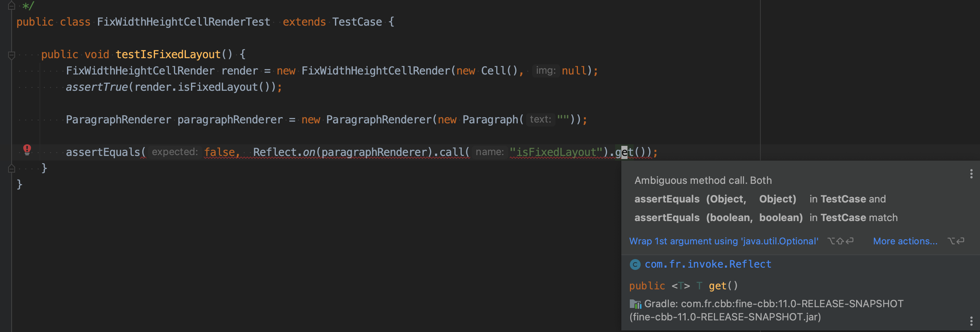Image resolution: width=980 pixels, height=332 pixels.
Task: Click the fold end marker at the method's closing brace
Action: pyautogui.click(x=12, y=168)
